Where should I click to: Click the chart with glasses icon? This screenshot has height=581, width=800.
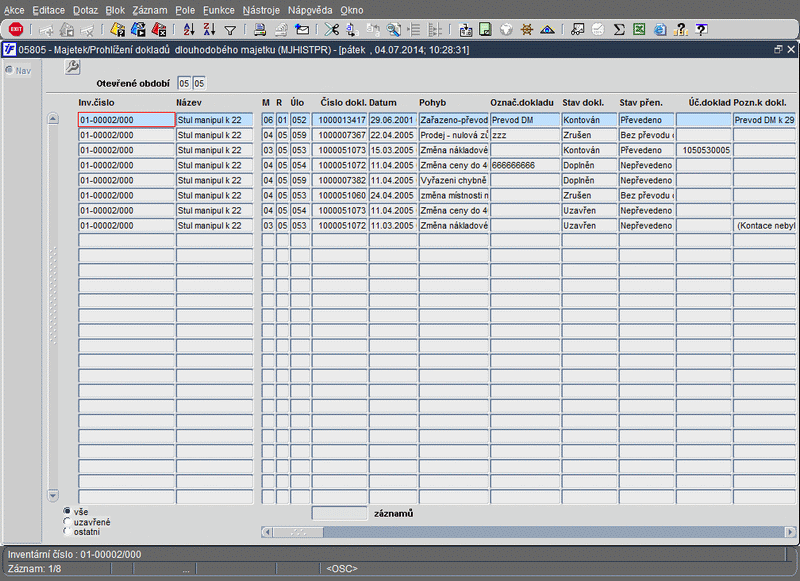pyautogui.click(x=578, y=30)
